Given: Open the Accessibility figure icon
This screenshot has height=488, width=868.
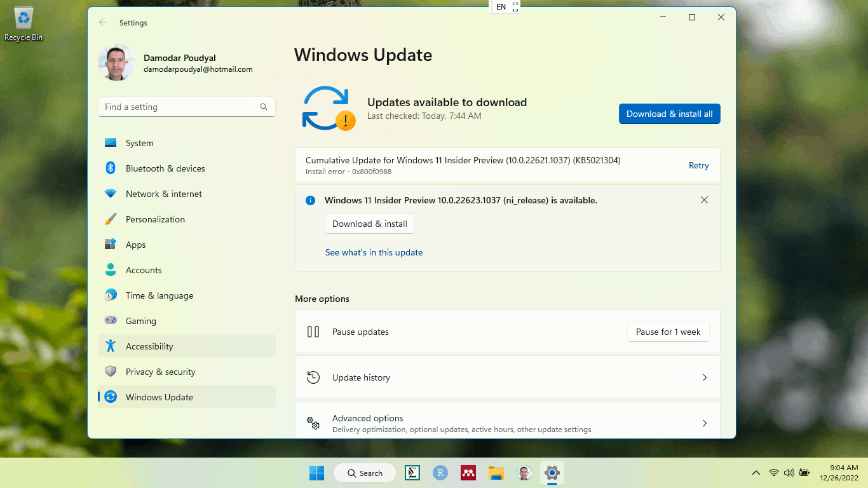Looking at the screenshot, I should click(x=111, y=346).
